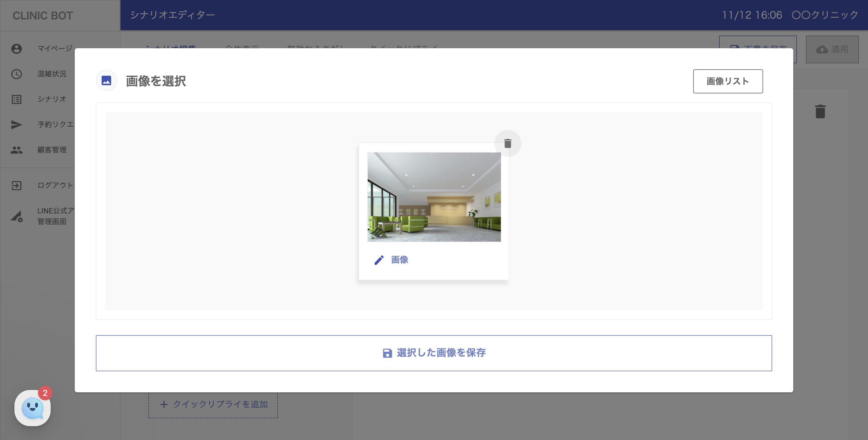
Task: Select the clinic lobby image thumbnail
Action: (434, 197)
